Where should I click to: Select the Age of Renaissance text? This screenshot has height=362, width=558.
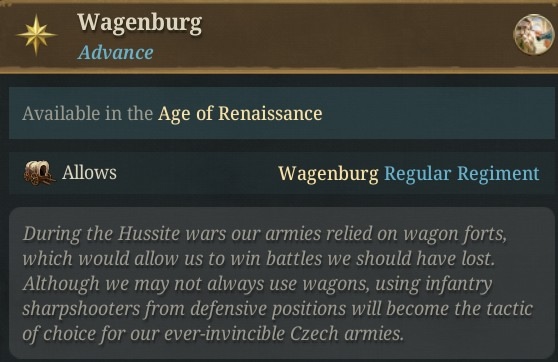[240, 114]
